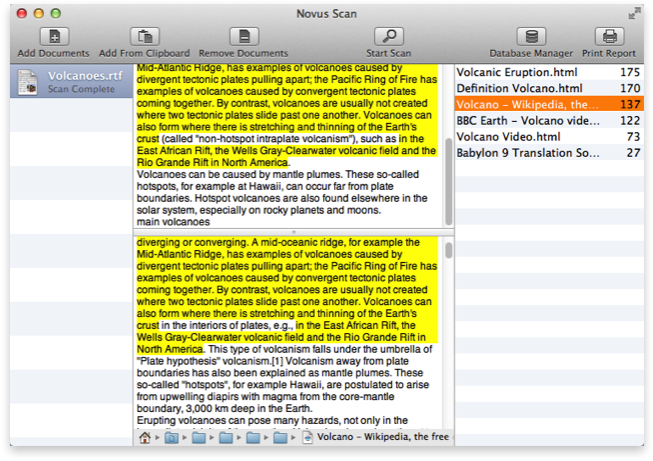Image resolution: width=653 pixels, height=461 pixels.
Task: Select the Volcanoes.rtf document icon
Action: tap(28, 82)
